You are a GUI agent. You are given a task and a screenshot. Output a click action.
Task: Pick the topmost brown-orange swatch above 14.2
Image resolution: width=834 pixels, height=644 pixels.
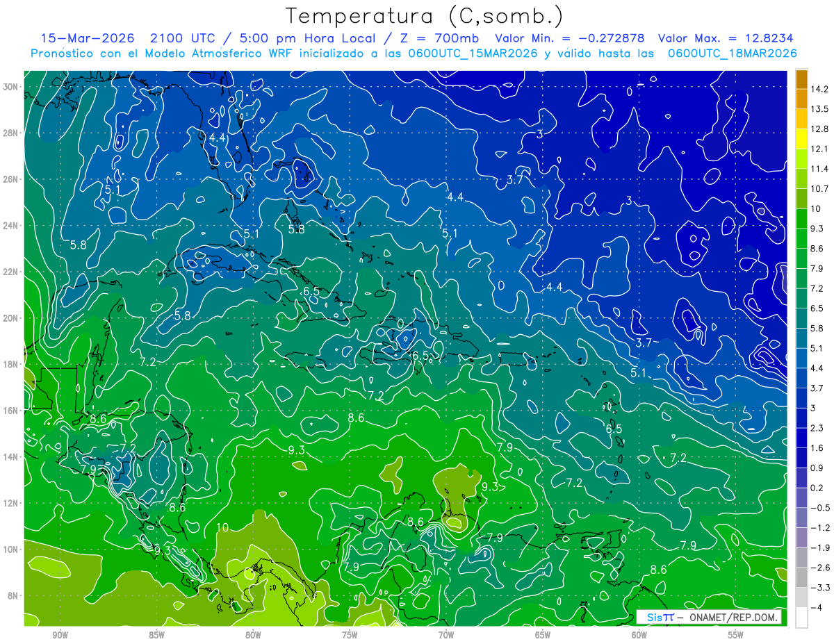[801, 79]
